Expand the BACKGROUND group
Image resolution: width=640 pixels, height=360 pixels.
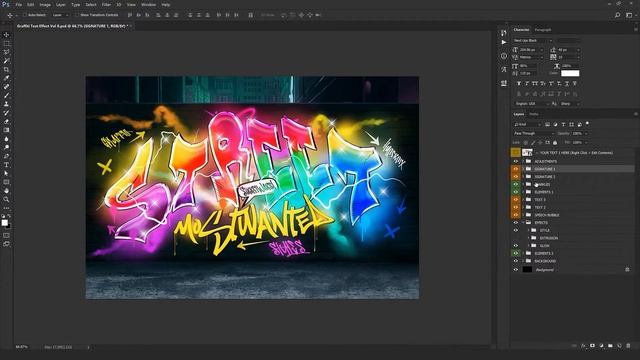523,261
